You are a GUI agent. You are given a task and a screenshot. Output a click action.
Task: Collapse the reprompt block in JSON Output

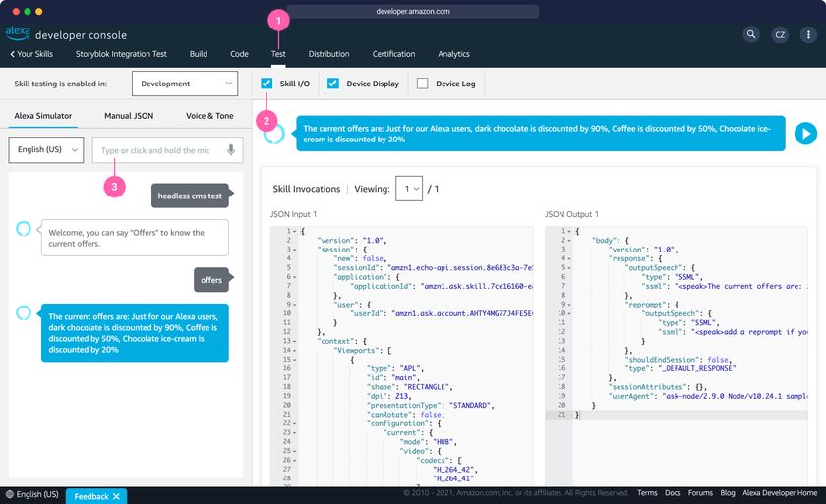click(569, 305)
